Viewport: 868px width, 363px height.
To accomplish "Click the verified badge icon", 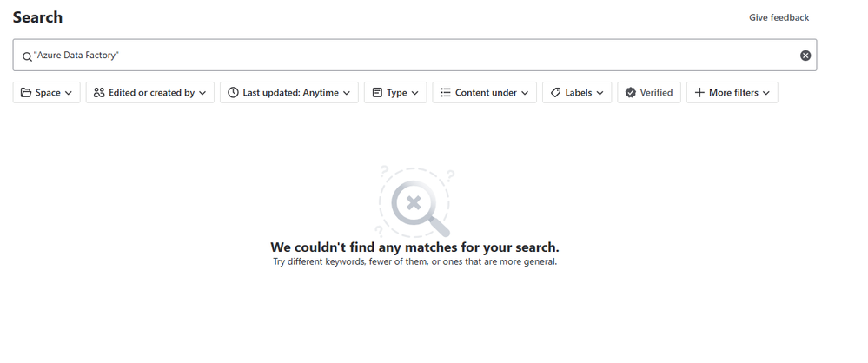I will 631,92.
